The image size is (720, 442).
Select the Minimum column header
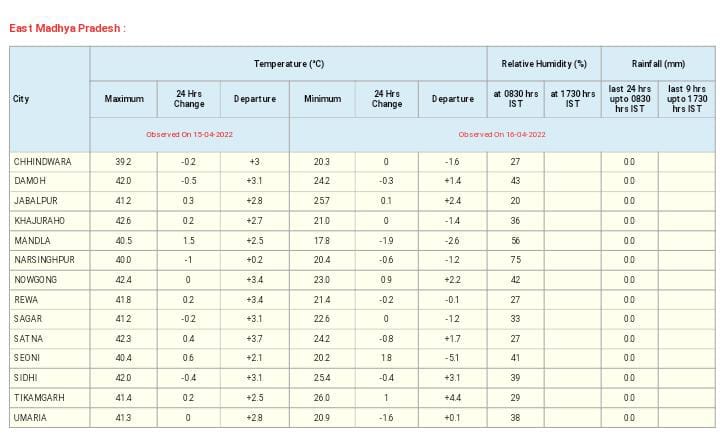pyautogui.click(x=322, y=99)
